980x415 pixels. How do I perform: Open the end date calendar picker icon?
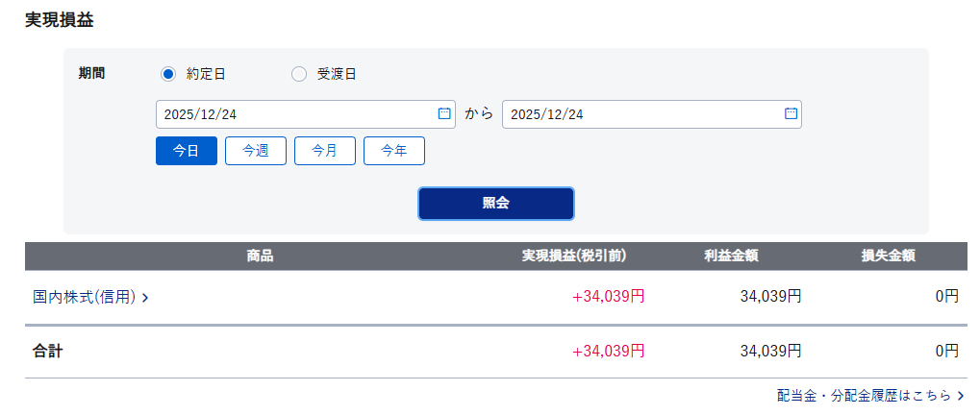tap(791, 113)
